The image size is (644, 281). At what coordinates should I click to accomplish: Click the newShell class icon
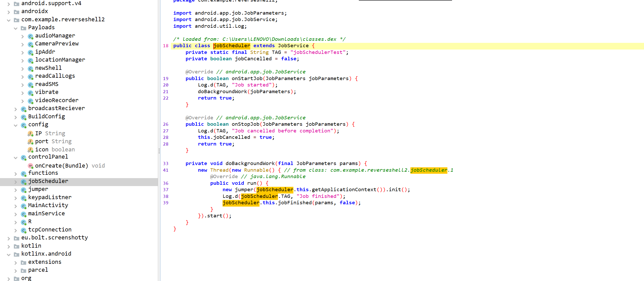pos(31,69)
